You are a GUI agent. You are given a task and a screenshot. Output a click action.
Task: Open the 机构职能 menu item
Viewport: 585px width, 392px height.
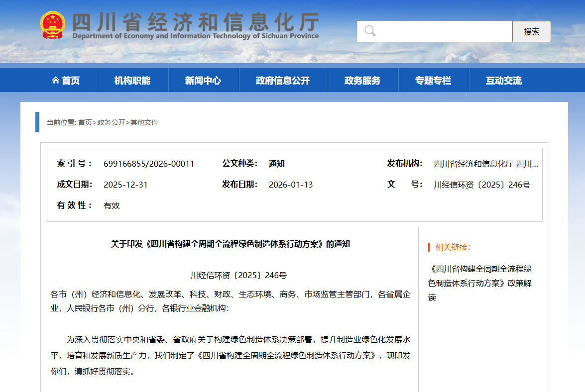tap(132, 81)
